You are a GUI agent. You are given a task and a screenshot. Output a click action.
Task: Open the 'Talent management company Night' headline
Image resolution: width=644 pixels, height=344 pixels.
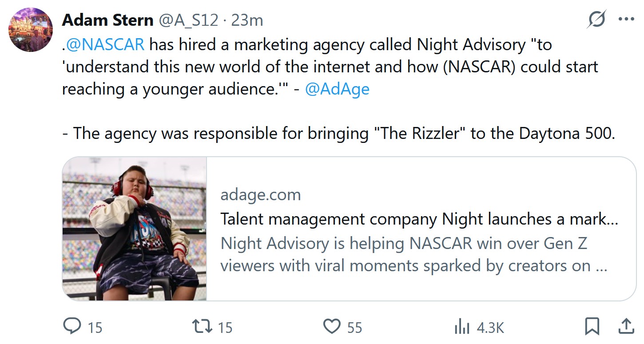pos(419,219)
